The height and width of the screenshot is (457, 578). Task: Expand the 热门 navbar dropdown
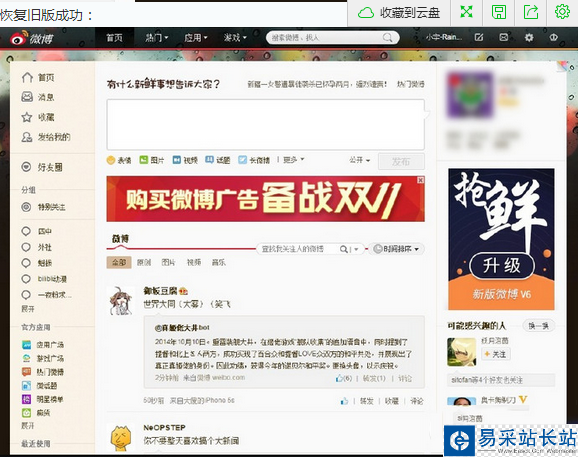[157, 38]
